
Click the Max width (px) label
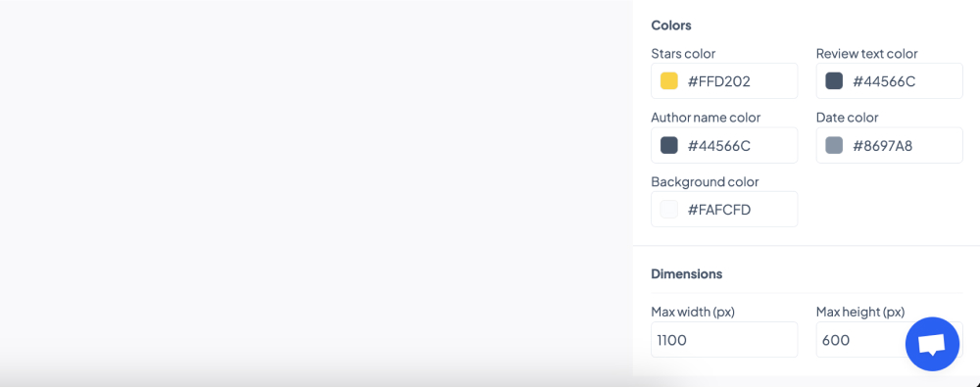693,312
